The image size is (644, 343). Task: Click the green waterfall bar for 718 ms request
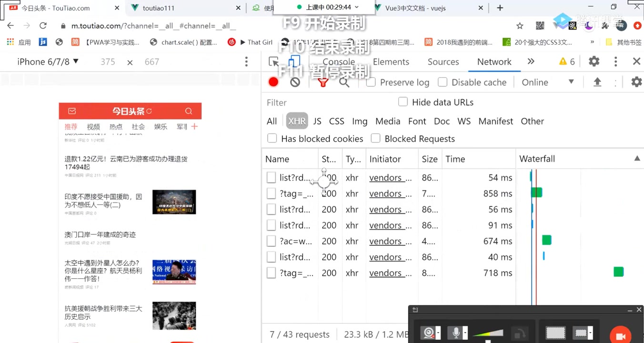pyautogui.click(x=618, y=272)
